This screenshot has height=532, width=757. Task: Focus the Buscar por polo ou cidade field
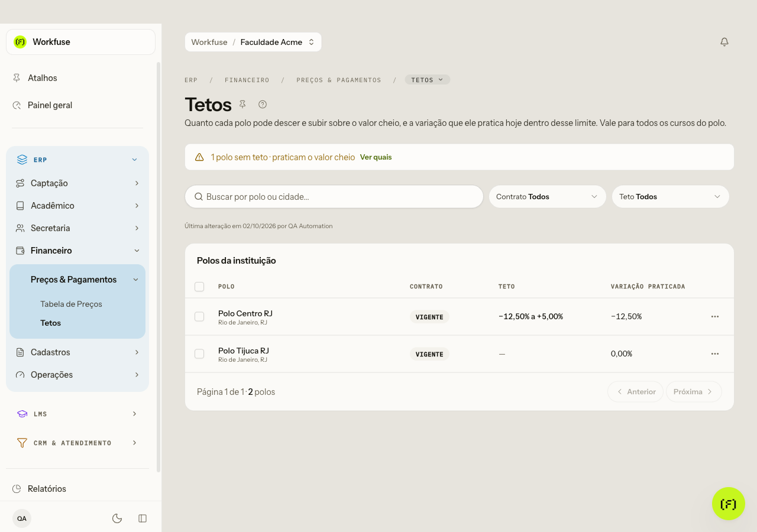[x=334, y=197]
